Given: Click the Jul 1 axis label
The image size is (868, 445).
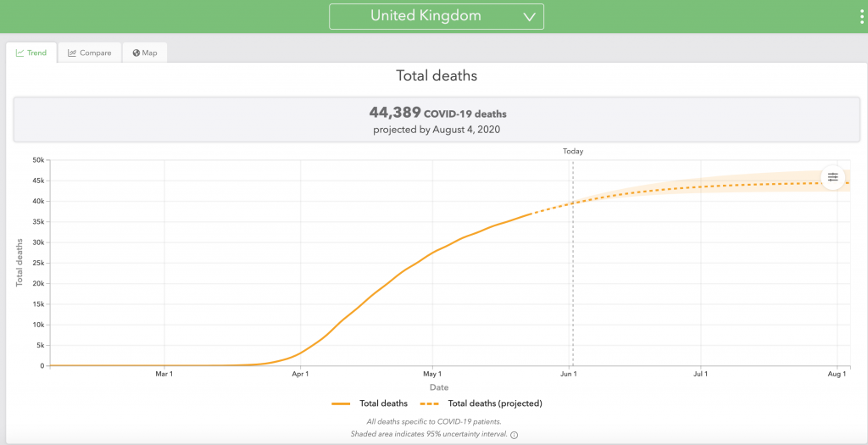Looking at the screenshot, I should click(701, 375).
